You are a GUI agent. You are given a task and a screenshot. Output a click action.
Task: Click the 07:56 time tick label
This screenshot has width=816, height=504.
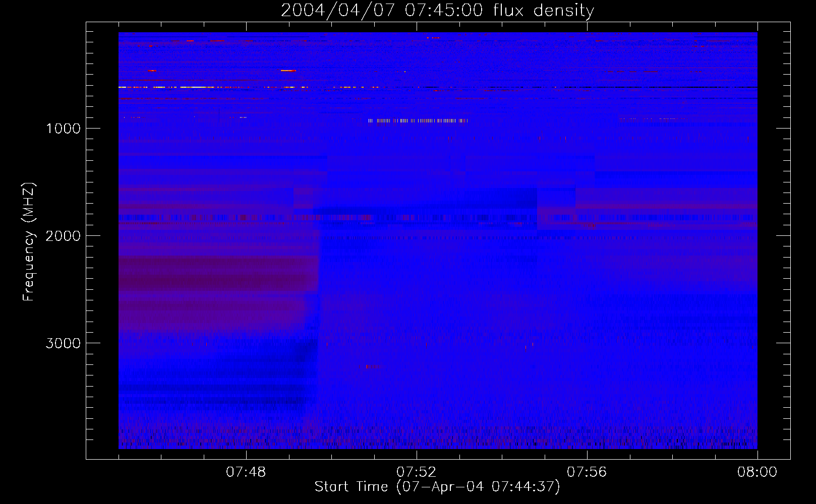tap(587, 472)
